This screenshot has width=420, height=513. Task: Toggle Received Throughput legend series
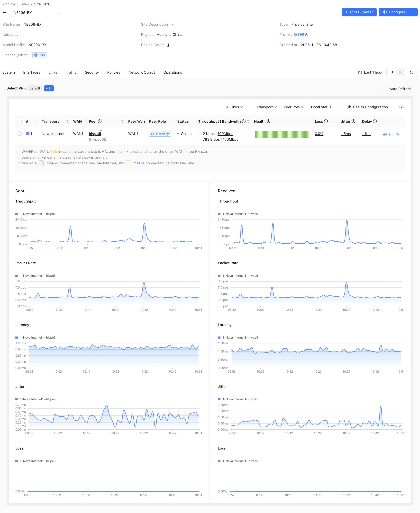click(238, 214)
